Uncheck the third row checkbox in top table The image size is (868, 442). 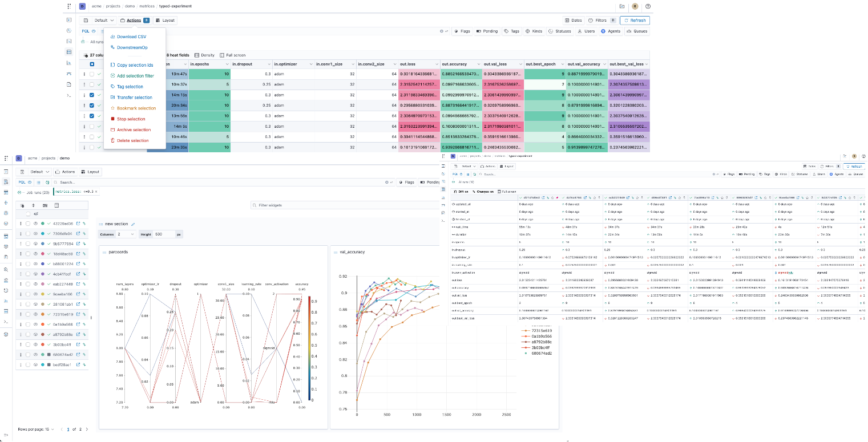point(91,95)
